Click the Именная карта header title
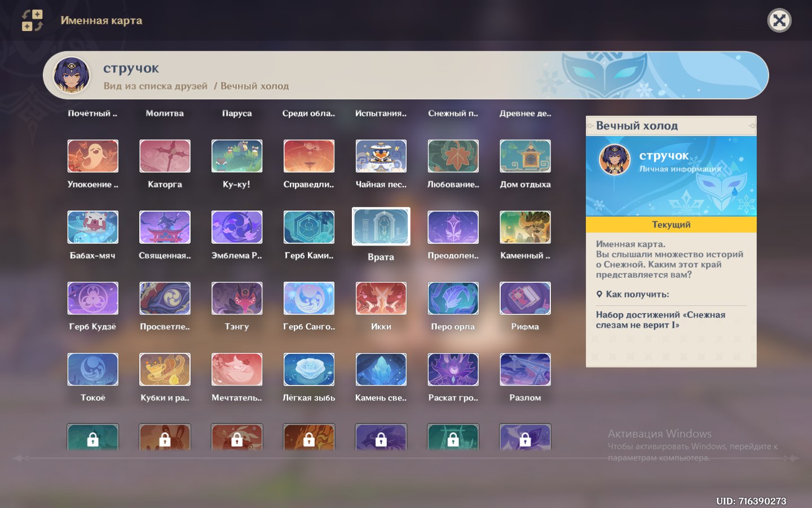The height and width of the screenshot is (508, 812). [x=101, y=20]
